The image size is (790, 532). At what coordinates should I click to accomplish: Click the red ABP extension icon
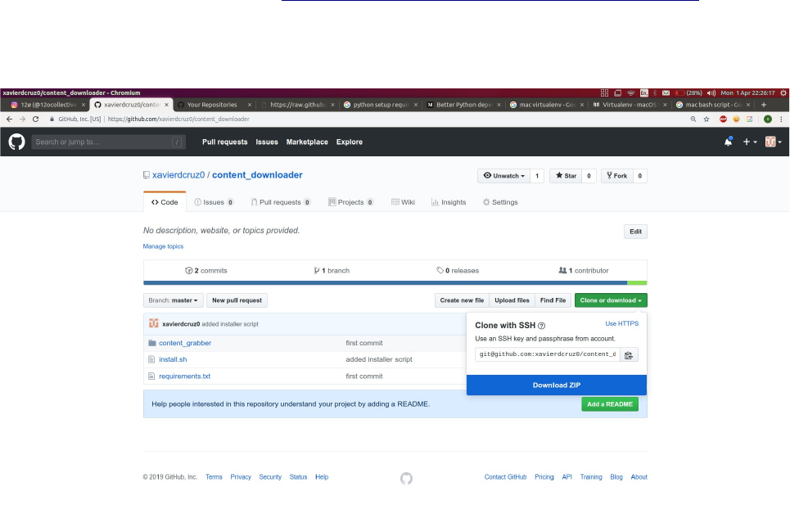(723, 119)
